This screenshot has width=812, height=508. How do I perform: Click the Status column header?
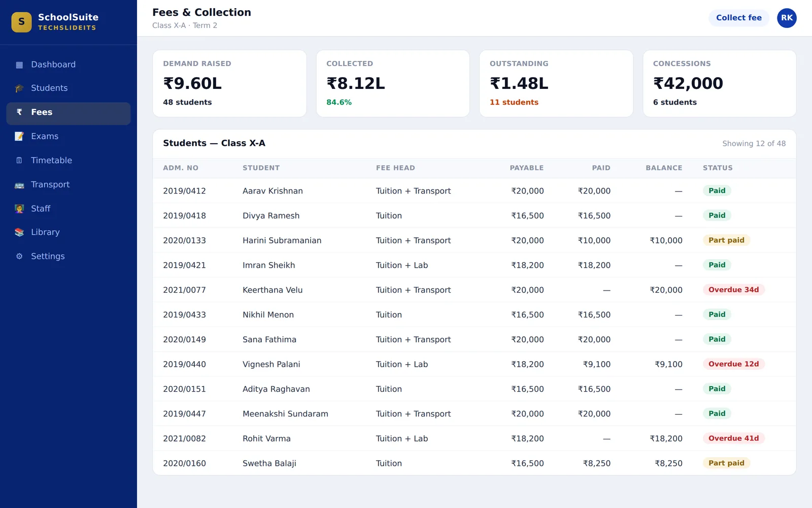point(718,168)
